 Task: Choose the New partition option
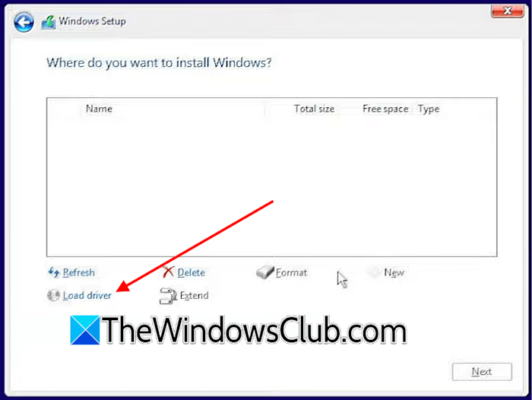click(394, 272)
